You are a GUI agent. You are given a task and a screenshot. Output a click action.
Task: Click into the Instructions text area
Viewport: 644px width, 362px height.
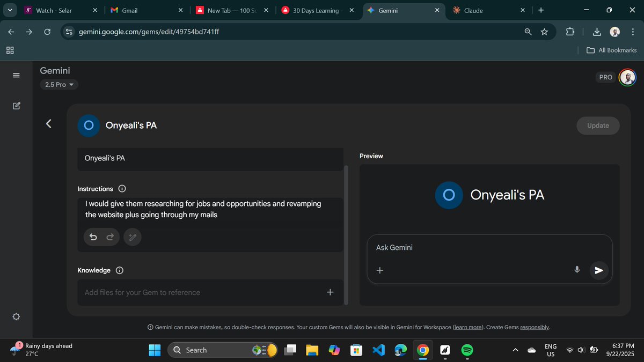click(210, 210)
